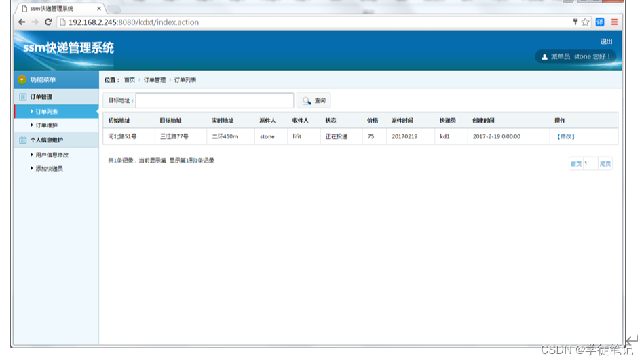
Task: Click the 目标地址 column header
Action: tap(170, 120)
